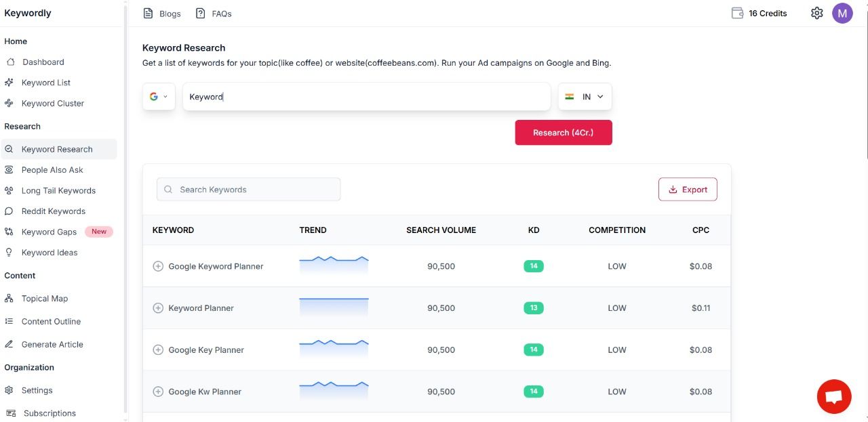Open Keyword List in the sidebar
Viewport: 868px width, 422px height.
pos(46,83)
